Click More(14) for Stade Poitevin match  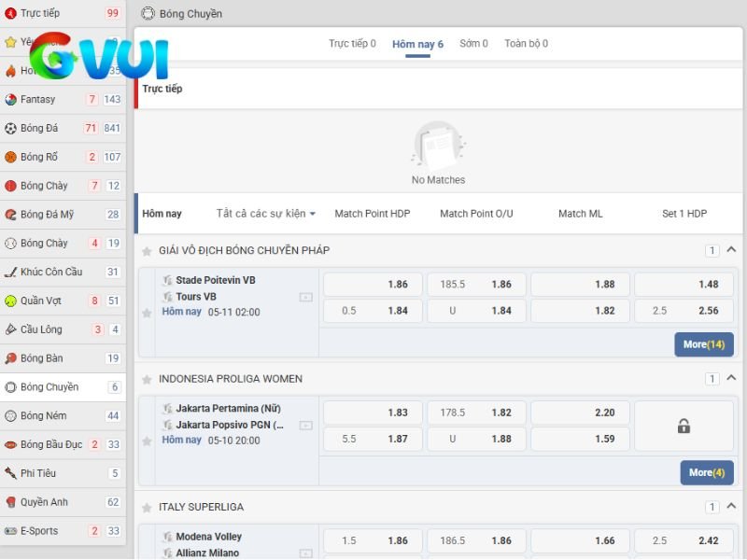coord(703,344)
